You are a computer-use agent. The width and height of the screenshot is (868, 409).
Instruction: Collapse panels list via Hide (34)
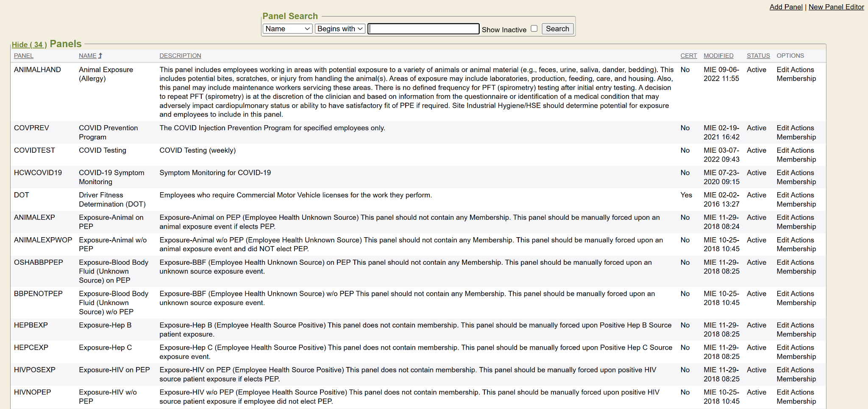29,45
